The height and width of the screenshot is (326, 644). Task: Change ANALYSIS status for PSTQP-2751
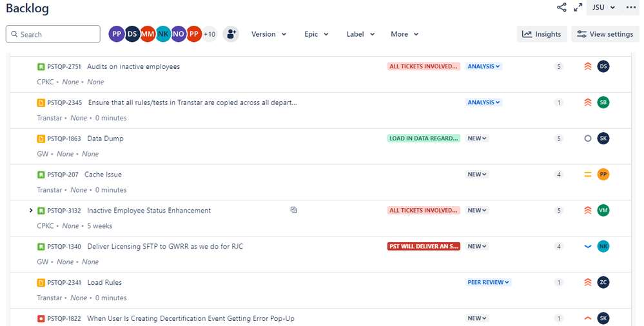[484, 66]
